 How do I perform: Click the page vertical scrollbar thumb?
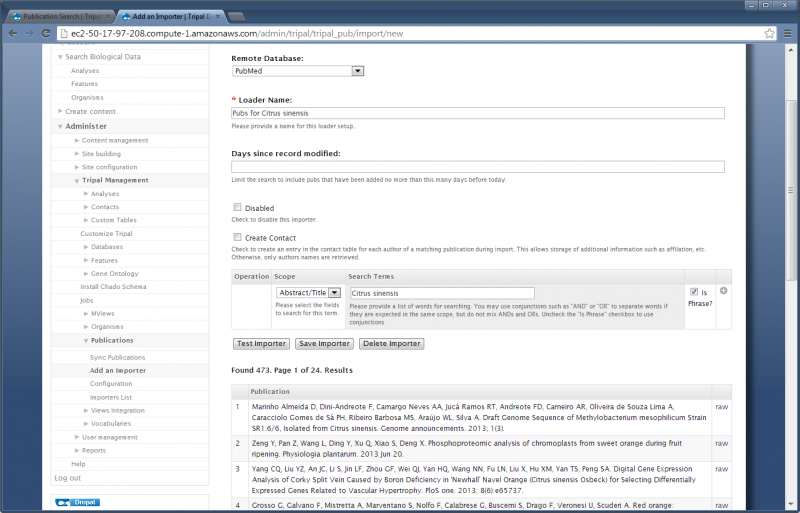pos(791,190)
